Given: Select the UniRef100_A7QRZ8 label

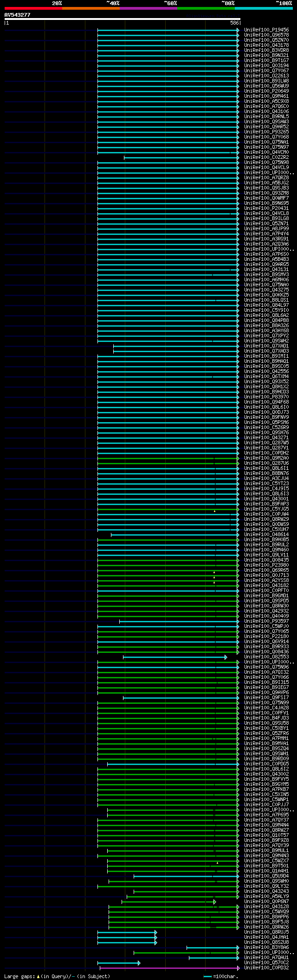Looking at the screenshot, I should coord(266,177).
